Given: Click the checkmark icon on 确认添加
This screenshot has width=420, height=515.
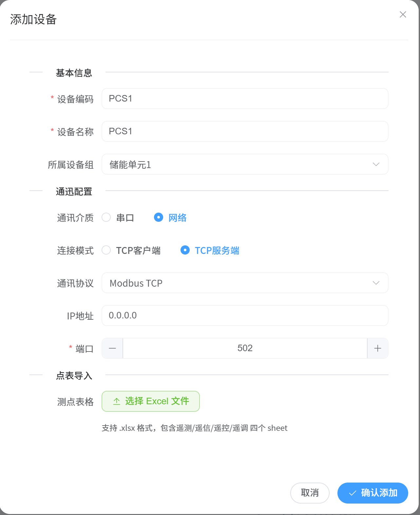Looking at the screenshot, I should pos(353,493).
